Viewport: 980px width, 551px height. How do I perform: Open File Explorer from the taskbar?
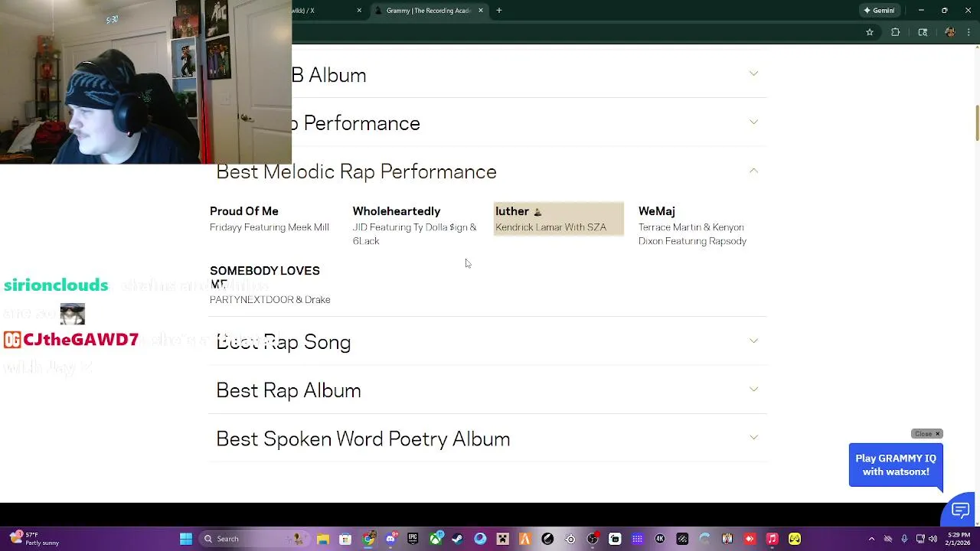pyautogui.click(x=323, y=539)
